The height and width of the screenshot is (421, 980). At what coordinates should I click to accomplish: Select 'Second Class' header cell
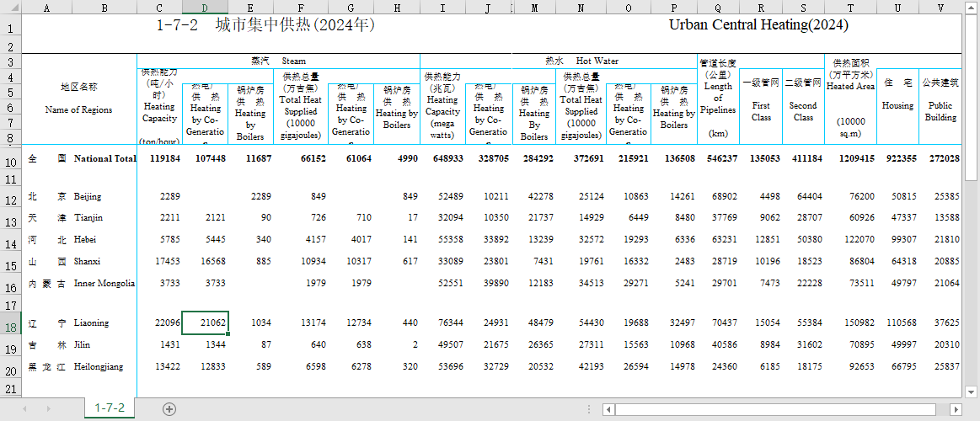(x=803, y=106)
